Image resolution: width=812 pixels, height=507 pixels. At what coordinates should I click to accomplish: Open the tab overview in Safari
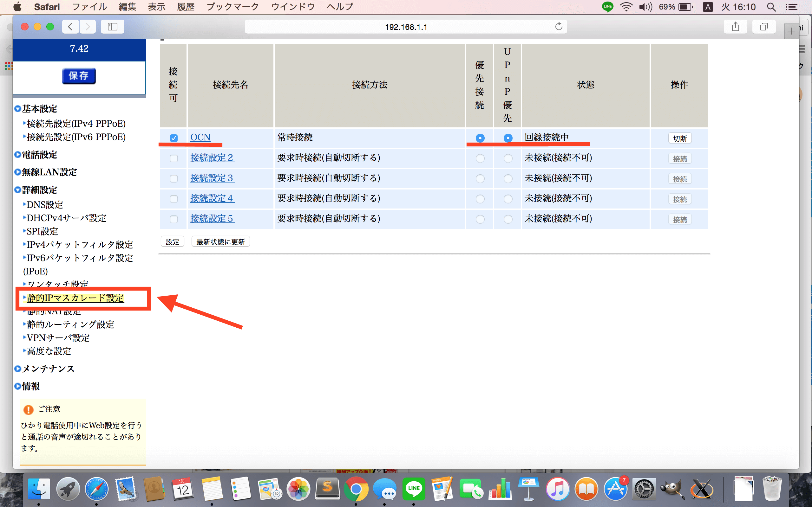coord(764,27)
